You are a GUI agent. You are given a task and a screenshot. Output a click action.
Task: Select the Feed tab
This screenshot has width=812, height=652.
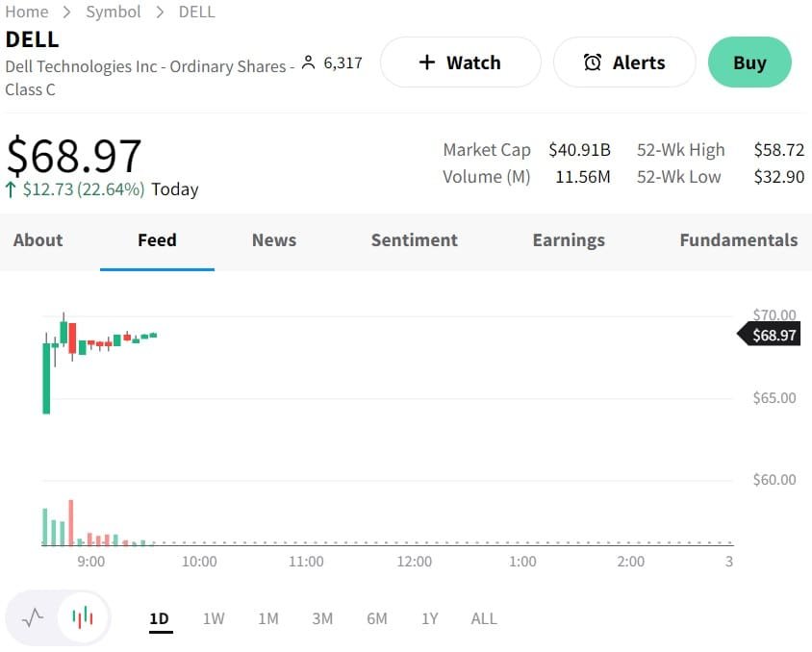pos(157,240)
